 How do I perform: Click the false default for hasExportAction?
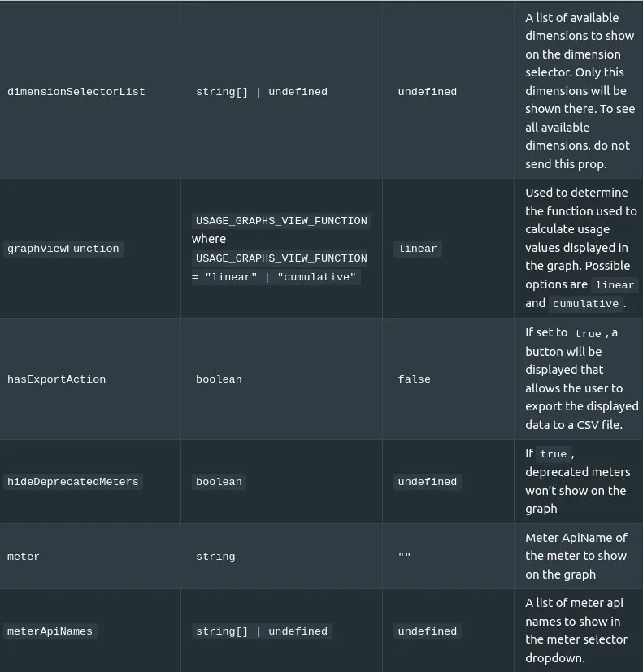pos(414,379)
